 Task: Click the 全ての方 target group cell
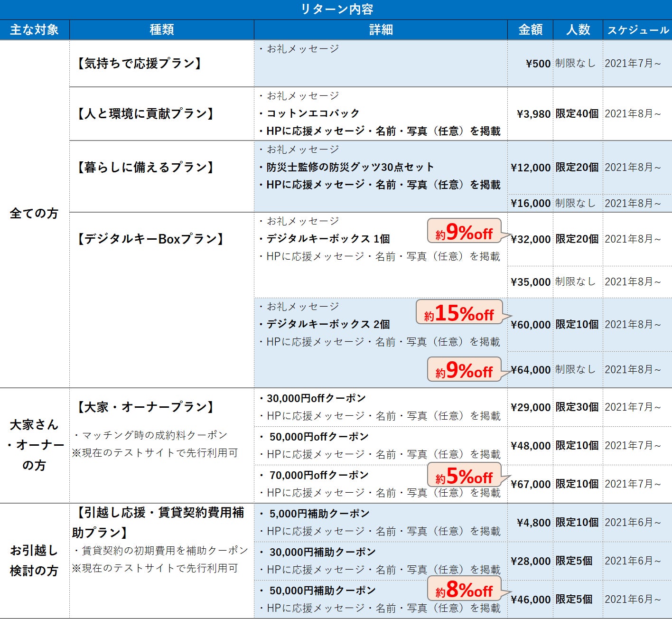pyautogui.click(x=34, y=214)
